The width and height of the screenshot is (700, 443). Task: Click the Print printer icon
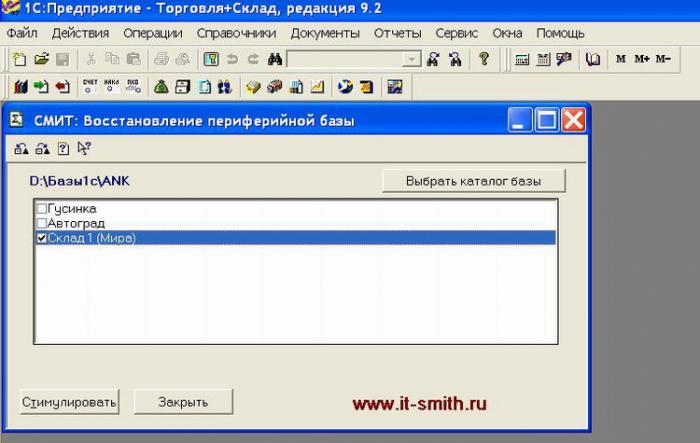pos(162,59)
